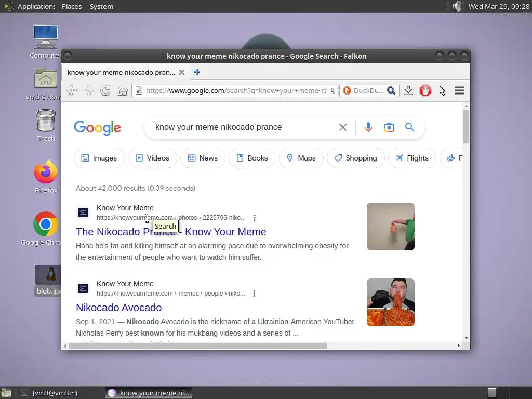Close the 'know your meme nikocado' tab

coord(182,72)
